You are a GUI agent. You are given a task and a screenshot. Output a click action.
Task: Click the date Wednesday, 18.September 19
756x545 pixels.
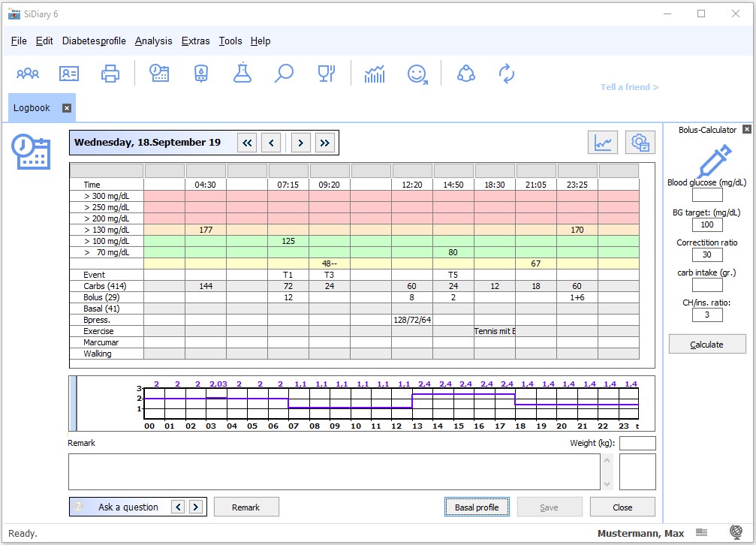point(148,143)
